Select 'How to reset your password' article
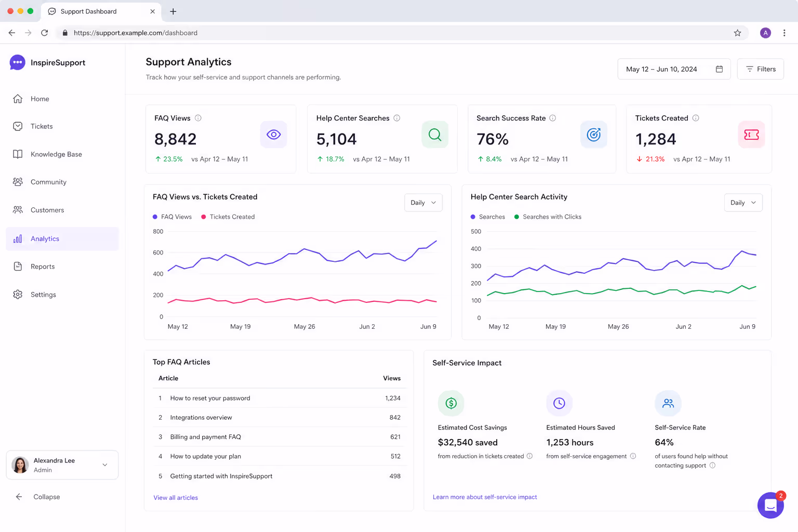Screen dimensions: 798x532 click(x=280, y=398)
